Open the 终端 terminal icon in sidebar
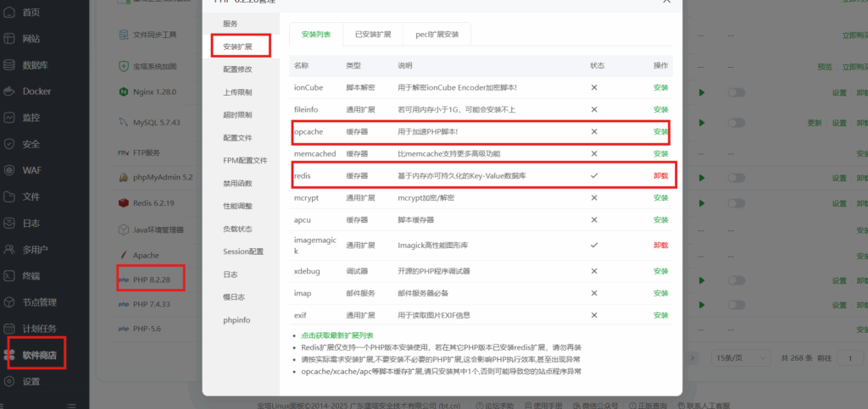Image resolution: width=868 pixels, height=409 pixels. (x=8, y=276)
